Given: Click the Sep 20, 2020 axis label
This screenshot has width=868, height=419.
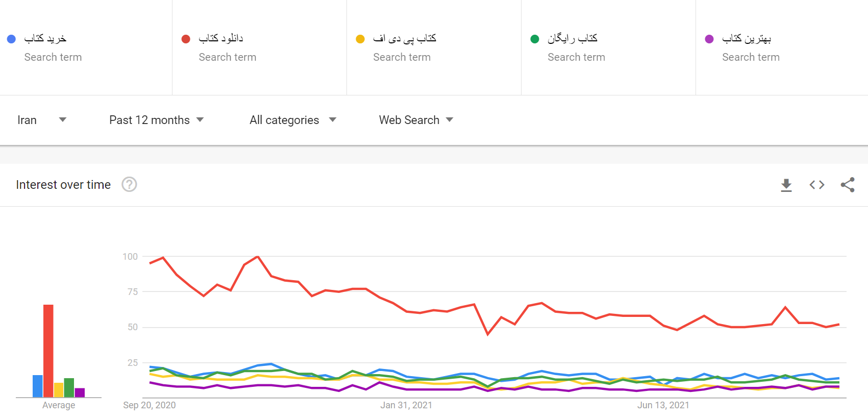Looking at the screenshot, I should point(150,405).
